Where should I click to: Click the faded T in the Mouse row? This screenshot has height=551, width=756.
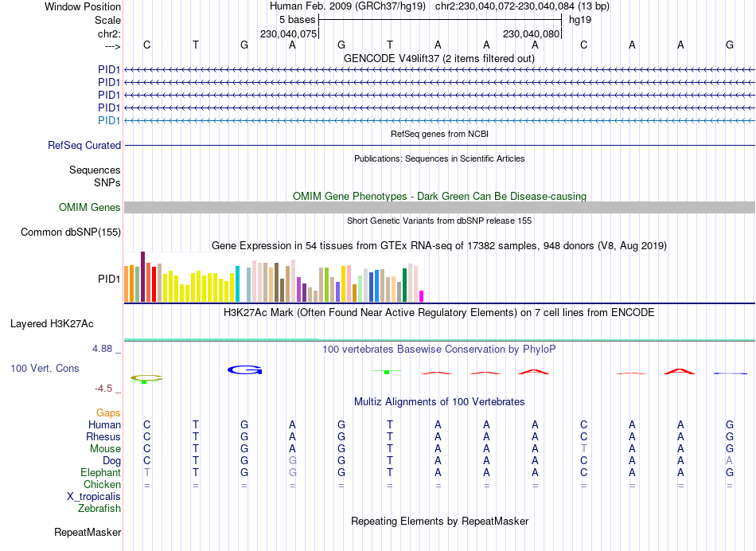coord(584,449)
